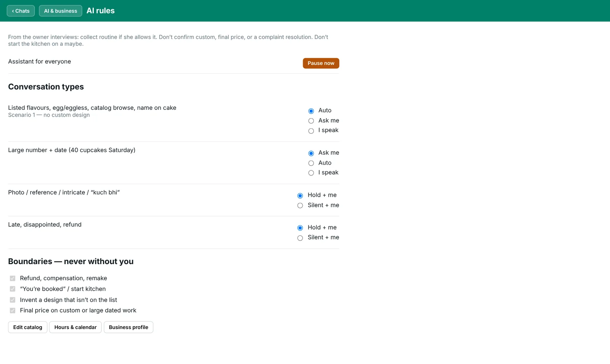
Task: Choose Silent + me for photo reference requests
Action: coord(300,205)
